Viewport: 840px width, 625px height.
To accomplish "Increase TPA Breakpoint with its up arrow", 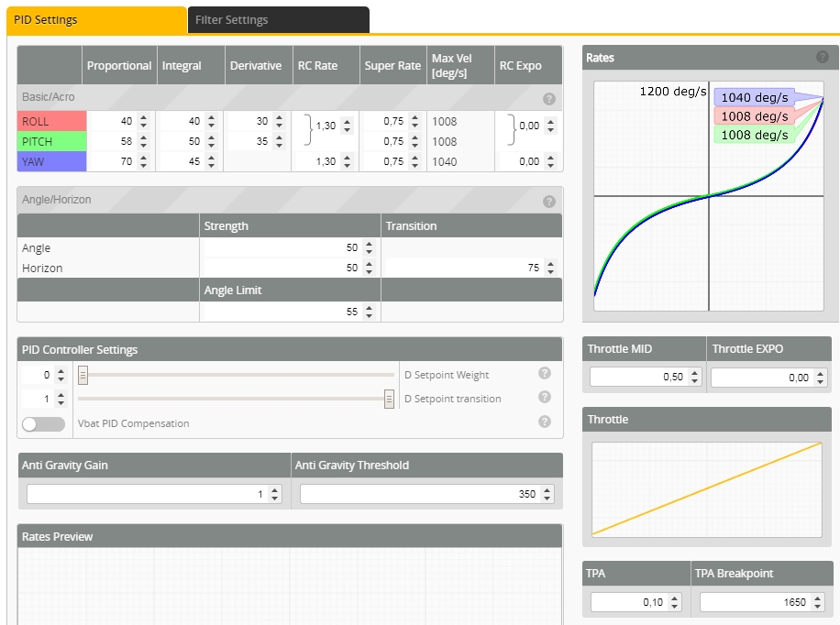I will click(817, 598).
